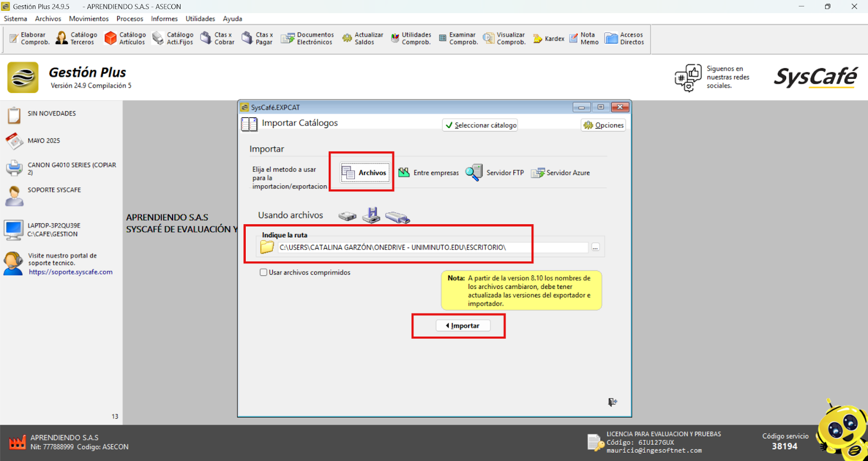Click the exit door icon in dialog
The width and height of the screenshot is (868, 461).
pyautogui.click(x=612, y=402)
